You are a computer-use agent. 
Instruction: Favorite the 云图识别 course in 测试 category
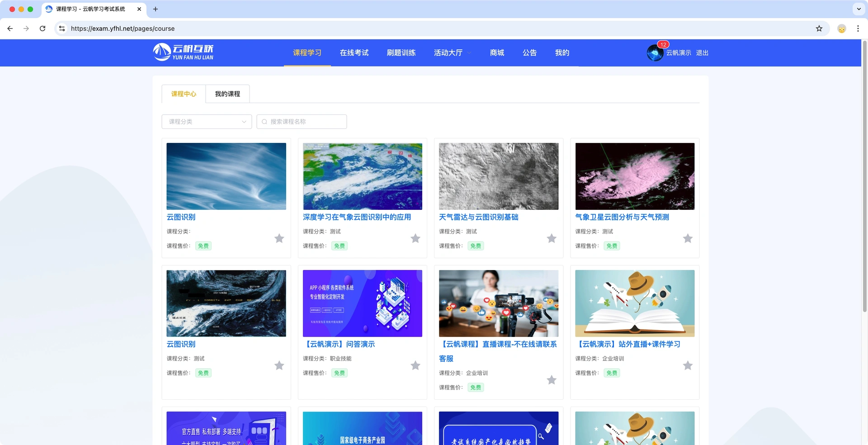tap(279, 365)
